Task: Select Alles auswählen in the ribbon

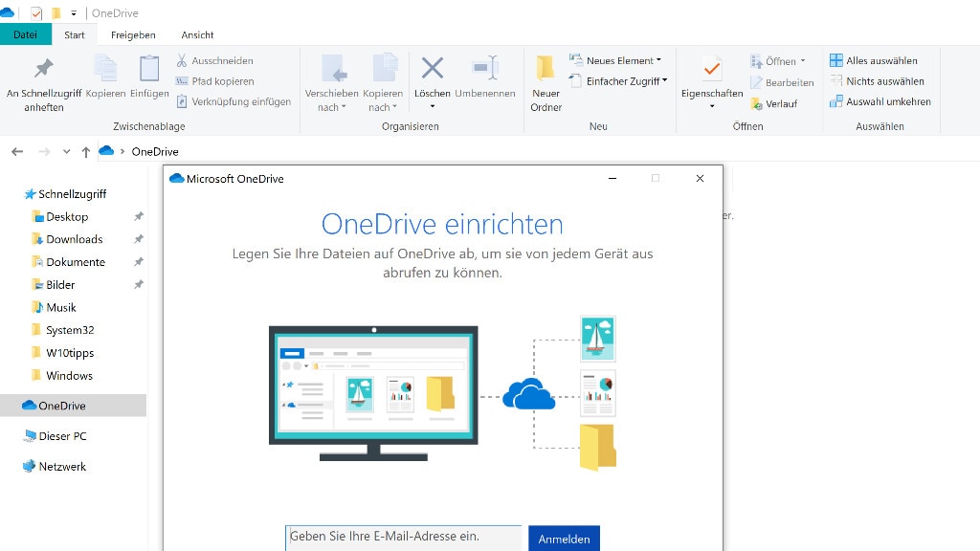Action: point(878,60)
